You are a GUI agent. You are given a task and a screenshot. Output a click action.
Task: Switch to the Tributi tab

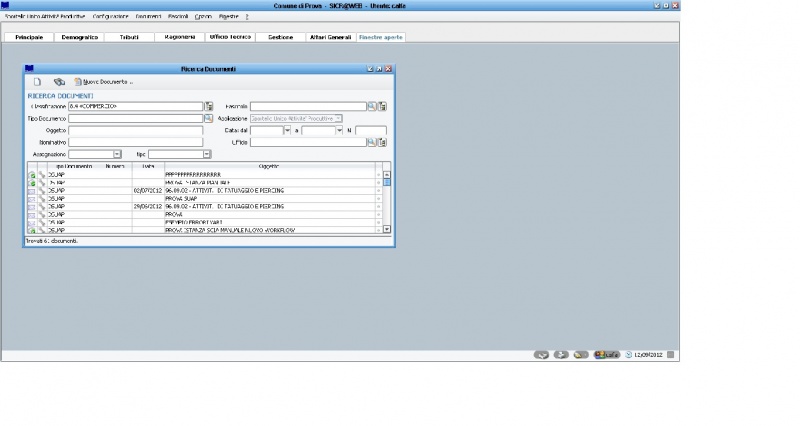[x=129, y=37]
